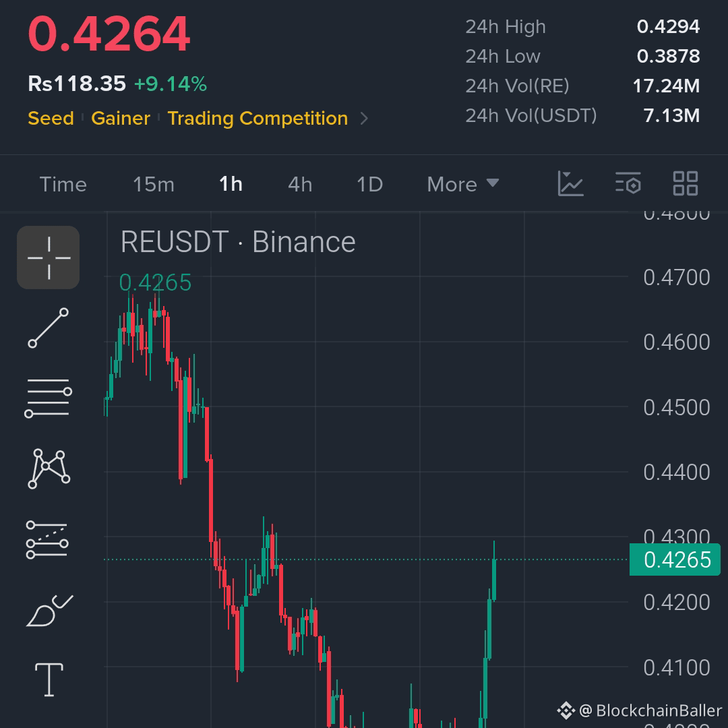Click the 0.4500 price axis label

coord(677,408)
